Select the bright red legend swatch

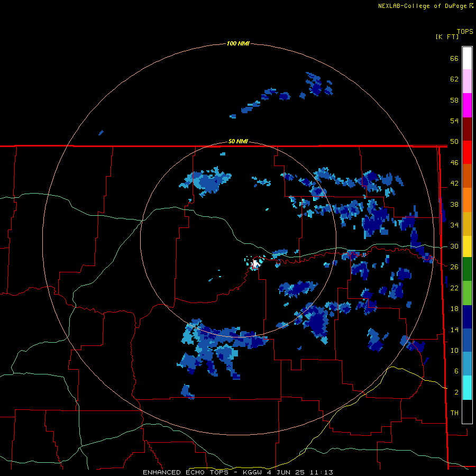[467, 152]
